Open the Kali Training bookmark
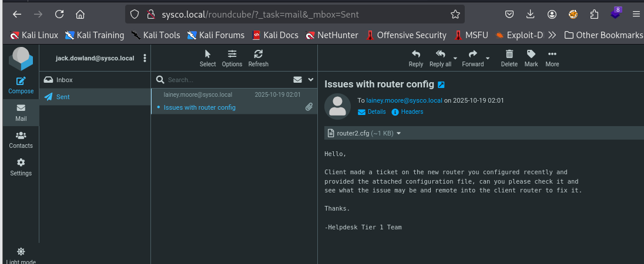 click(x=95, y=35)
